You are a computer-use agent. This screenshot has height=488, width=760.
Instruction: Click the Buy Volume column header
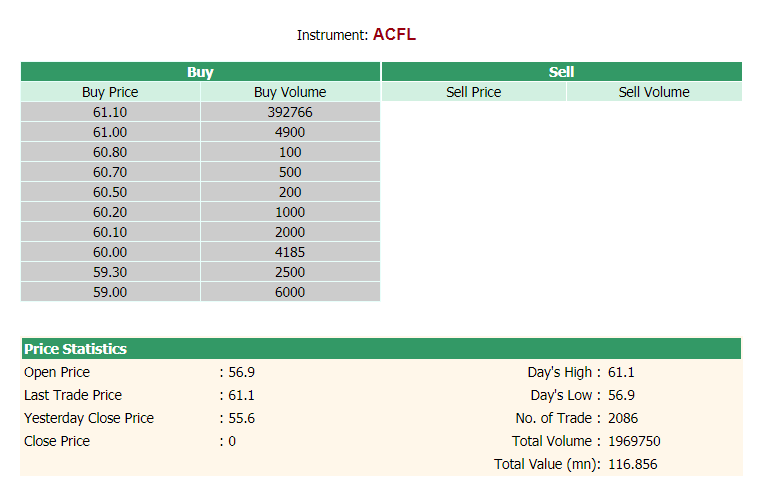290,92
